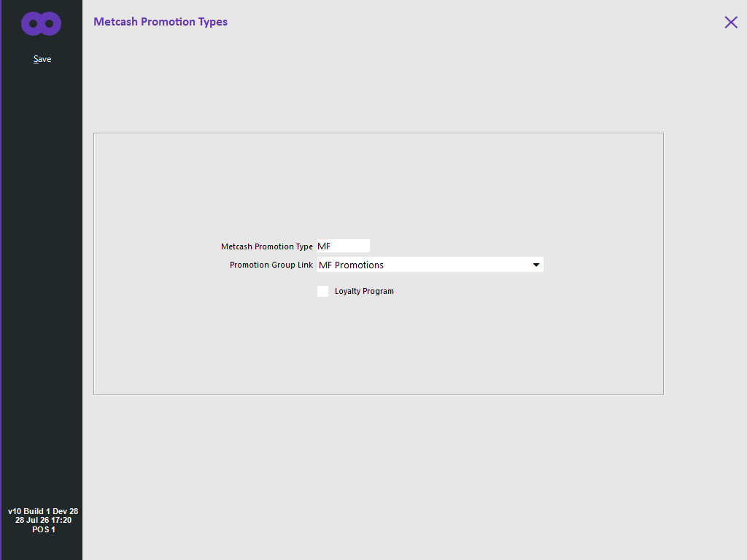
Task: Click the 28 Jul 26 17:20 timestamp
Action: pos(43,521)
